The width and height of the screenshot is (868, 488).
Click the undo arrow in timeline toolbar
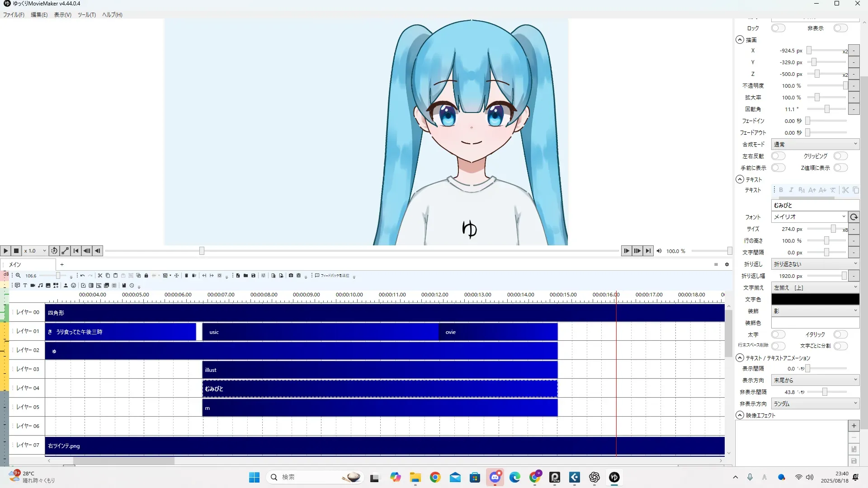82,276
